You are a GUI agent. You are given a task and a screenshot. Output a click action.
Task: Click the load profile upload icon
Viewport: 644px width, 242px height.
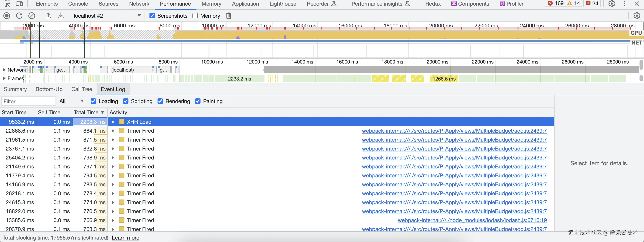click(48, 16)
